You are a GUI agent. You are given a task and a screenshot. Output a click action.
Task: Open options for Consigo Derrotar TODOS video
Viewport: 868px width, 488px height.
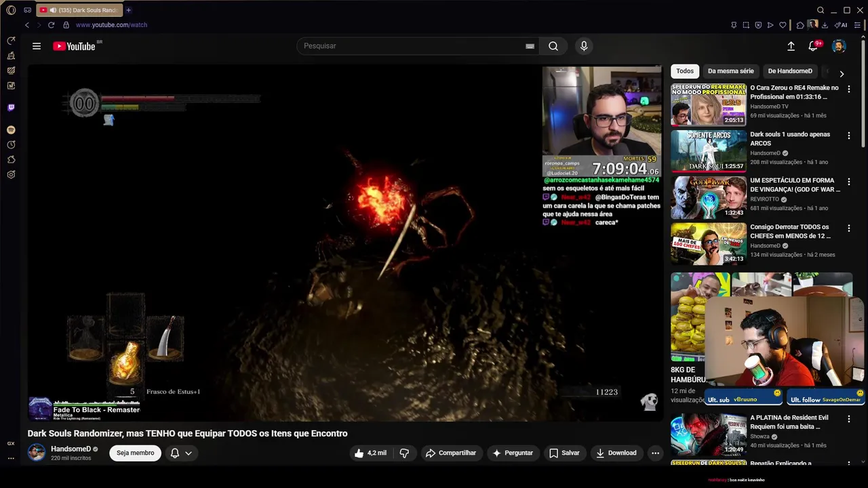[x=848, y=228]
